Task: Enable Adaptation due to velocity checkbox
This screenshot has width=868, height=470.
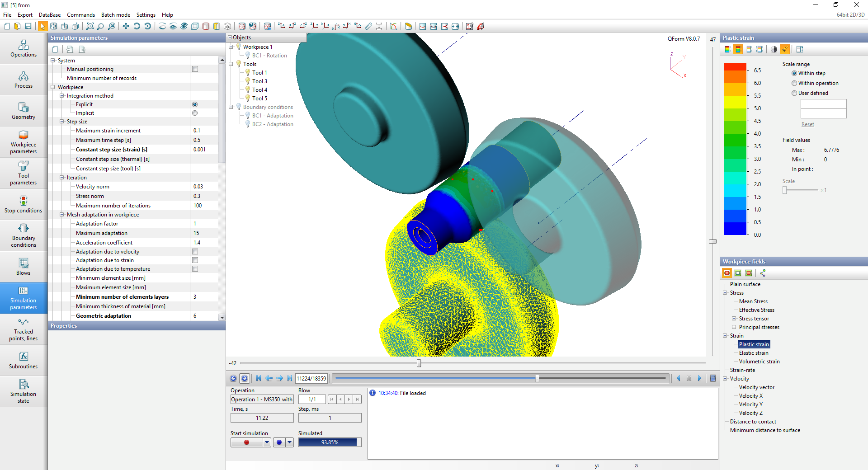Action: [x=195, y=252]
